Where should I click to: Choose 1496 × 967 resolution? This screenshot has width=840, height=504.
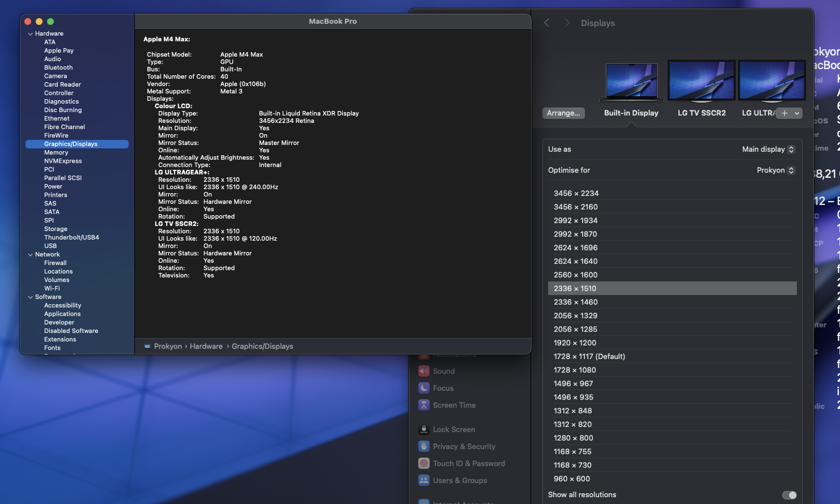pyautogui.click(x=672, y=383)
